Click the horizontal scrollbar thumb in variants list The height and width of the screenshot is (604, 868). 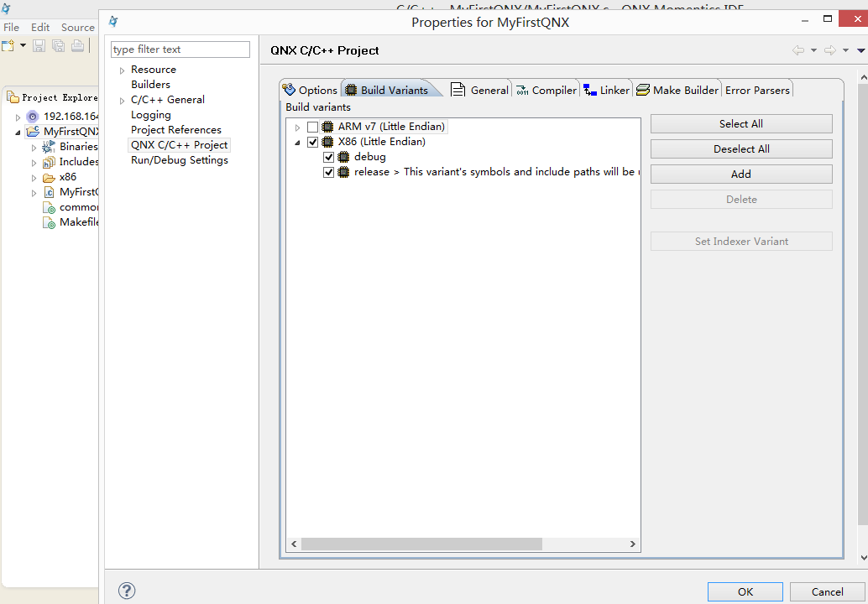[421, 544]
